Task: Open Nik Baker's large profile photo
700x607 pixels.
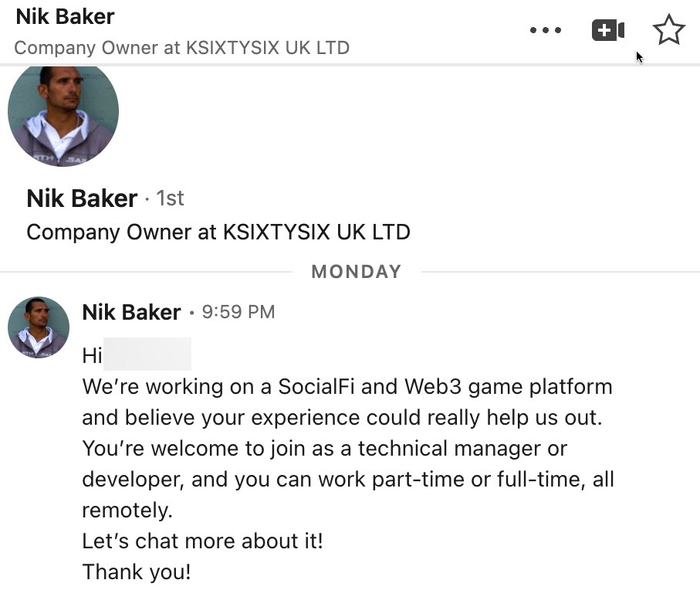Action: coord(63,114)
